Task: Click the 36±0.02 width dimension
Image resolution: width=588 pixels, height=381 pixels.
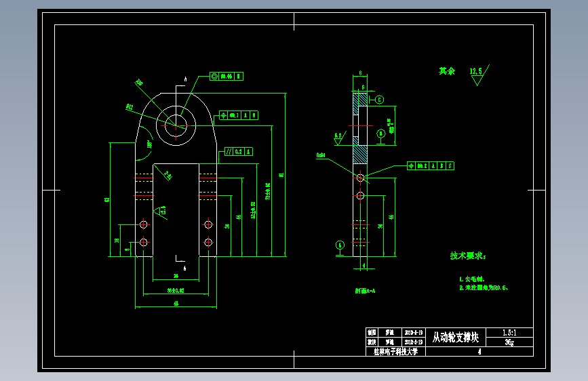Action: pos(176,291)
